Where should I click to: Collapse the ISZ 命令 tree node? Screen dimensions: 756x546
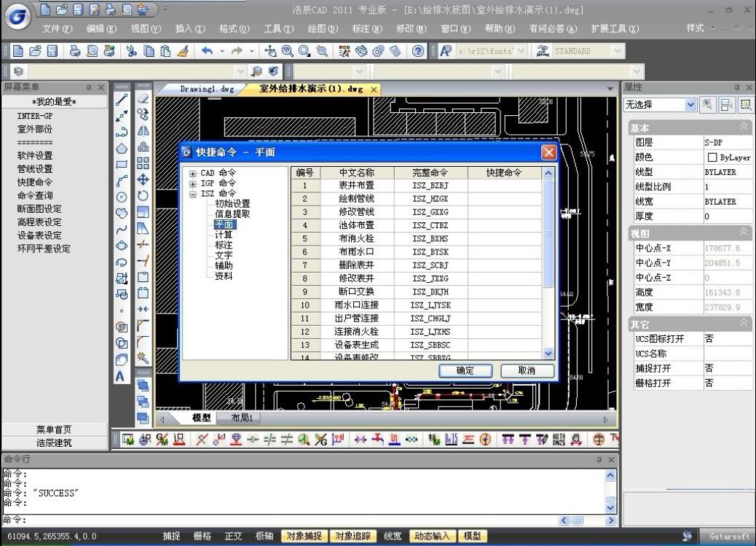click(193, 194)
